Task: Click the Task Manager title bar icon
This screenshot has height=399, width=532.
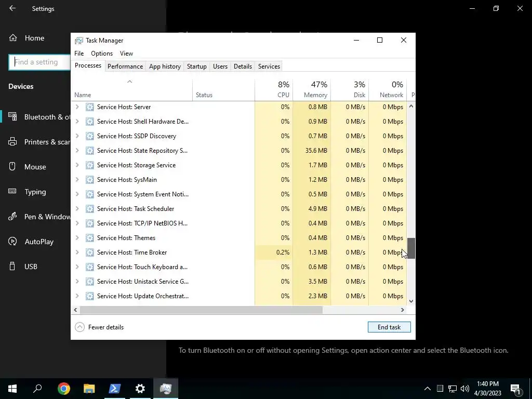Action: (79, 41)
